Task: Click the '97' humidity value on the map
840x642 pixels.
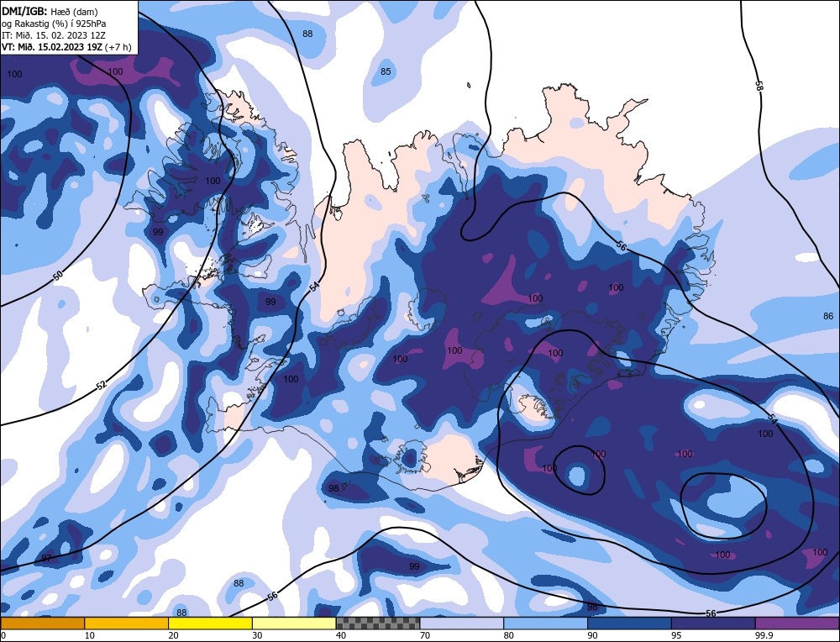Action: 46,558
